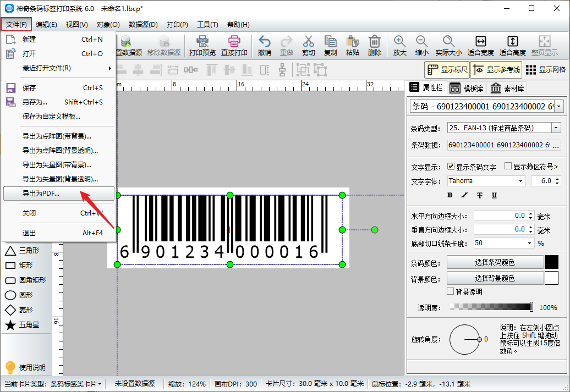Viewport: 570px width, 392px height.
Task: Expand the Recent Files (最近打开文件) submenu
Action: pos(59,68)
